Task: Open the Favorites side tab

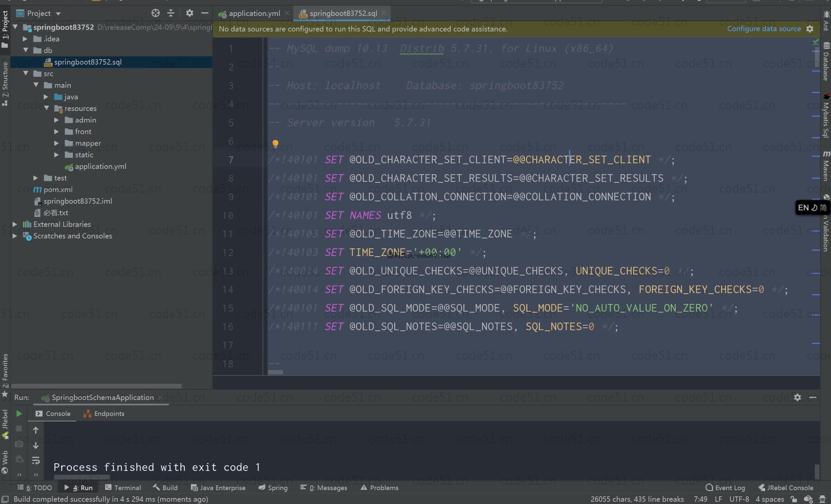Action: [5, 375]
